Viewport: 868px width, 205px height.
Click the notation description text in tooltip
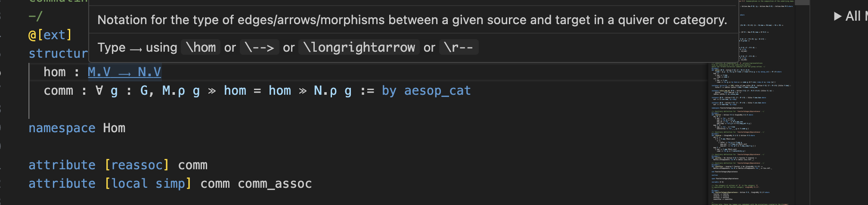(412, 20)
